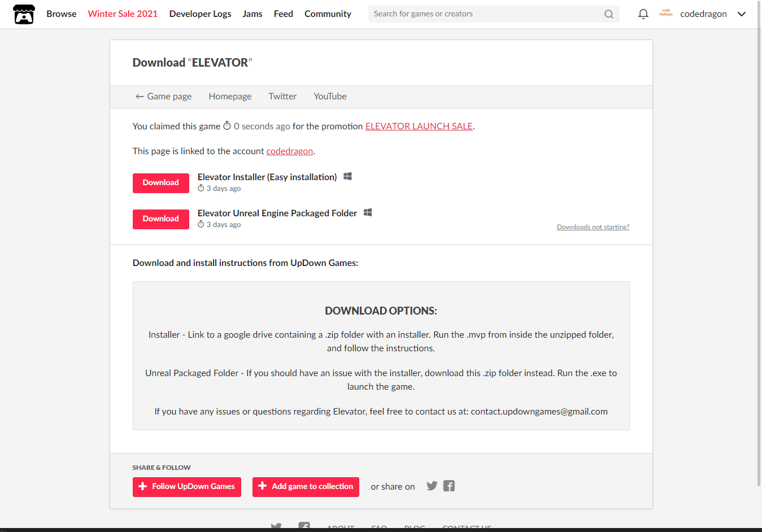Click the stopwatch icon under Elevator Installer
Image resolution: width=762 pixels, height=532 pixels.
[x=201, y=188]
